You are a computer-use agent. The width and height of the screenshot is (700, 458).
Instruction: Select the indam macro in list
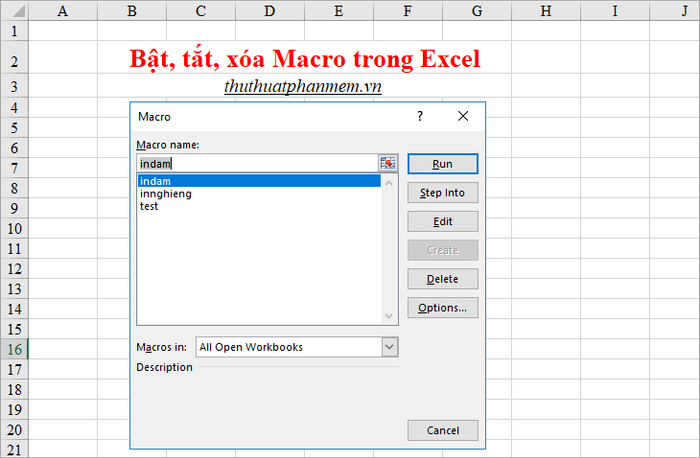tap(259, 181)
